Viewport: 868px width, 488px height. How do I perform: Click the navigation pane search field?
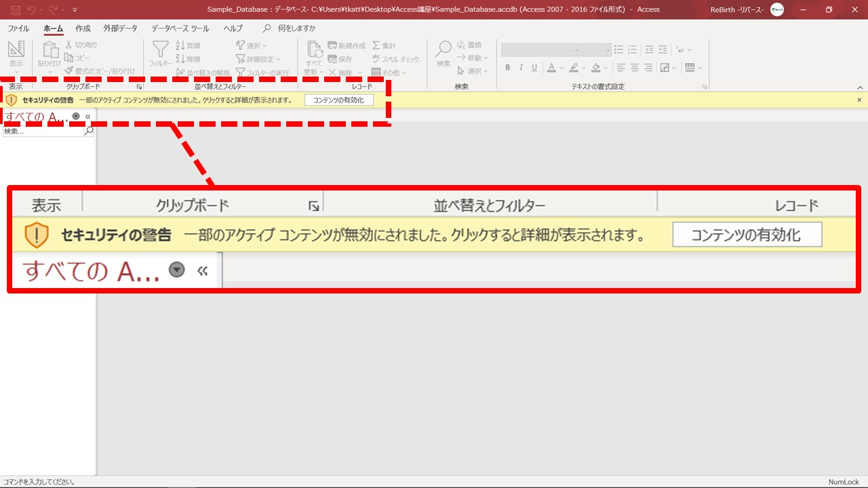pos(42,131)
